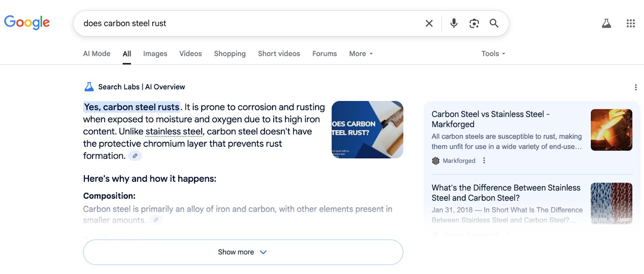Open the Does Carbon Steel Rust thumbnail
Image resolution: width=644 pixels, height=274 pixels.
pos(367,129)
